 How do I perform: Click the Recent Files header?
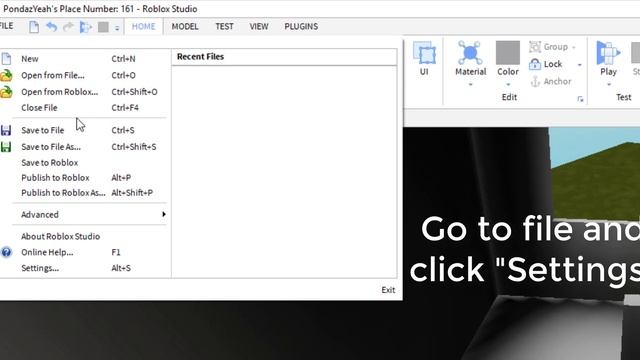(200, 57)
